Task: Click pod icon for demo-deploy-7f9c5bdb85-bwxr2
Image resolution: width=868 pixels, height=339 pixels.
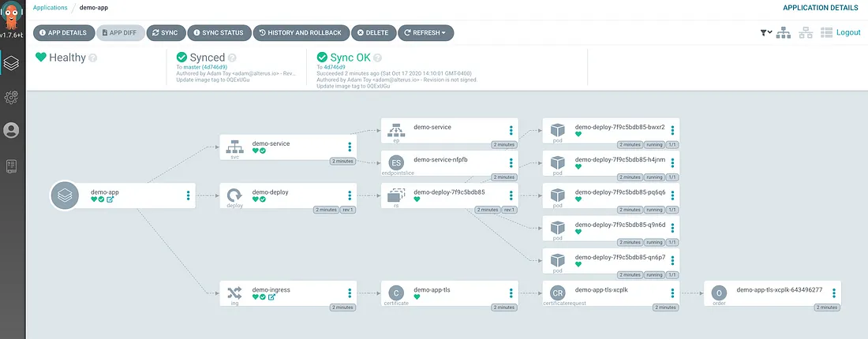Action: [x=557, y=131]
